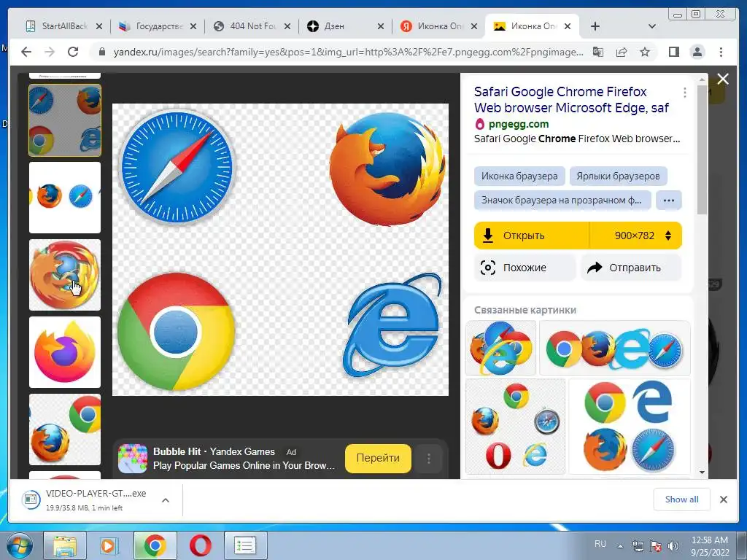Select the Иконка браузера tag
Image resolution: width=747 pixels, height=560 pixels.
519,176
